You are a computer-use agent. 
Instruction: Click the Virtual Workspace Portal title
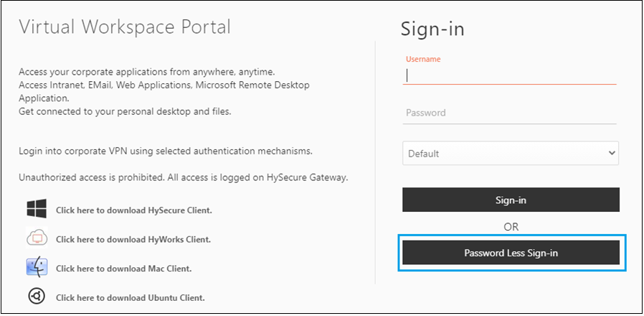pos(125,27)
